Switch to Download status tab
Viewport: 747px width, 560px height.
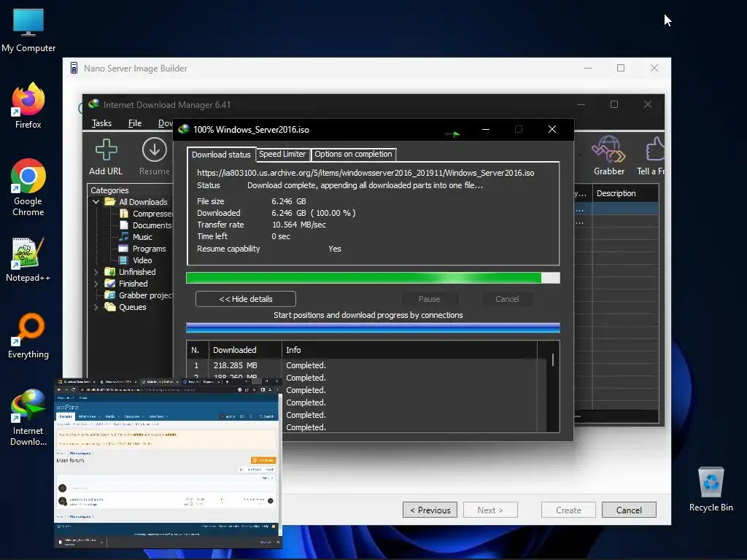click(221, 155)
